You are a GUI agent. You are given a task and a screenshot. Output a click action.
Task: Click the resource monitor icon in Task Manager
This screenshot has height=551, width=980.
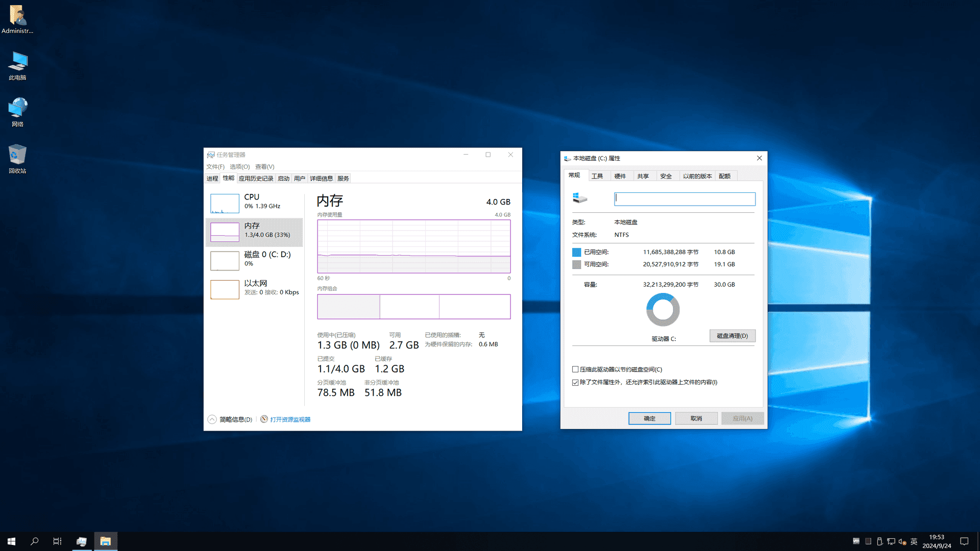click(x=264, y=419)
